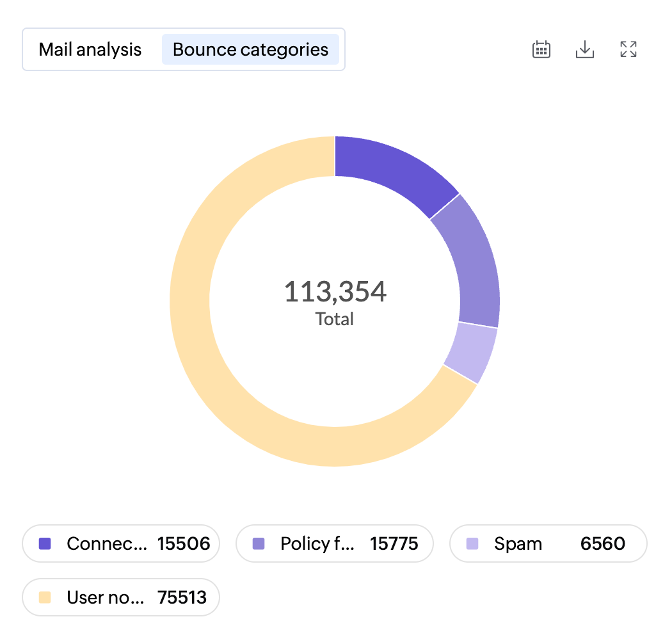Toggle the Connection legend item off

click(x=121, y=543)
